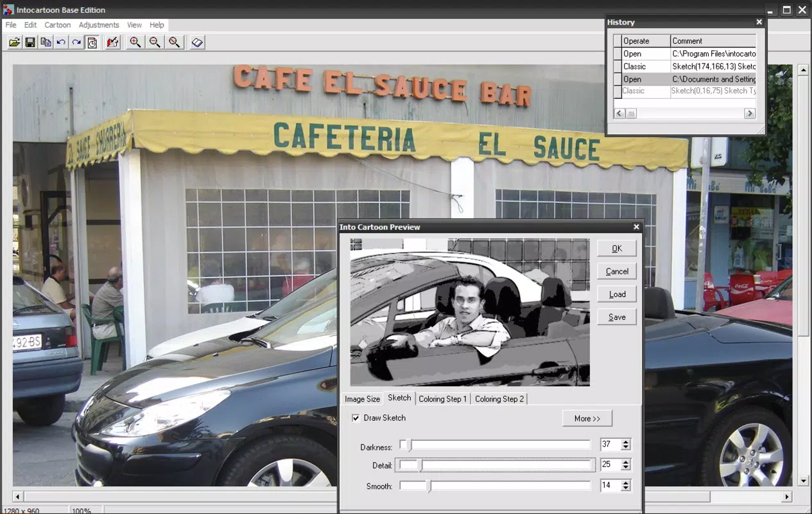The width and height of the screenshot is (812, 514).
Task: Zoom in with the magnifier plus icon
Action: pyautogui.click(x=135, y=42)
